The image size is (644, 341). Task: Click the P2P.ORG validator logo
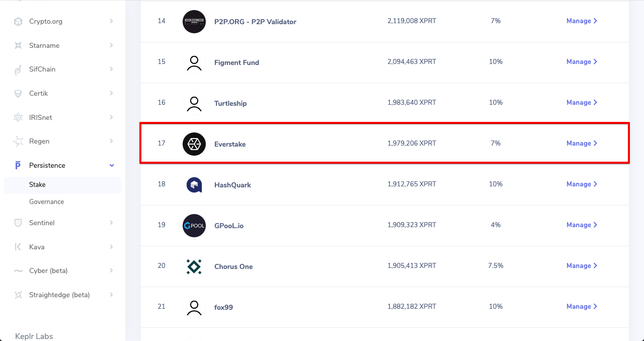(194, 22)
